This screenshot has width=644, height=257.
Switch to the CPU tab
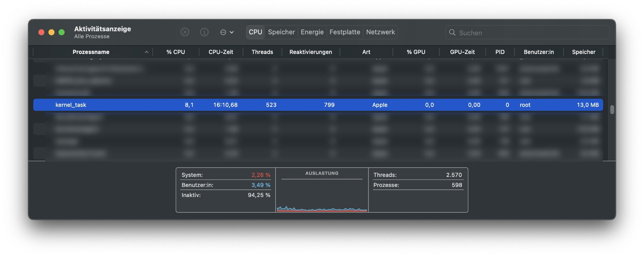coord(255,32)
